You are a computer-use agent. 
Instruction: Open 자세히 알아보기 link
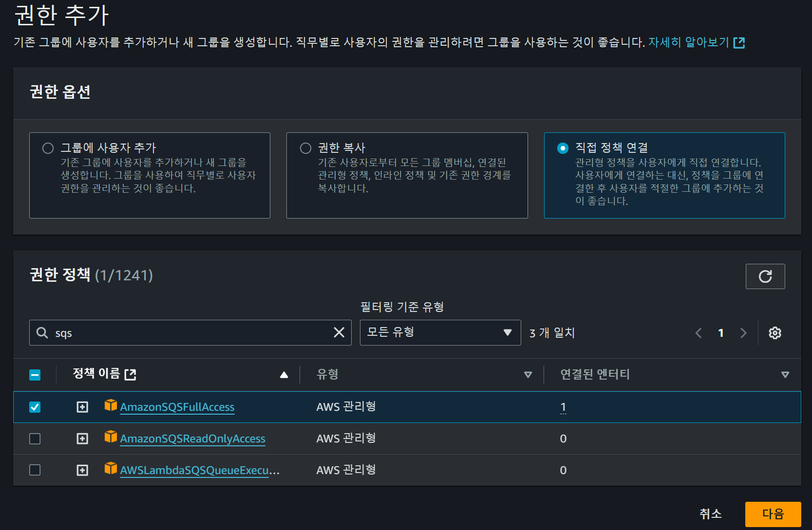[x=688, y=42]
